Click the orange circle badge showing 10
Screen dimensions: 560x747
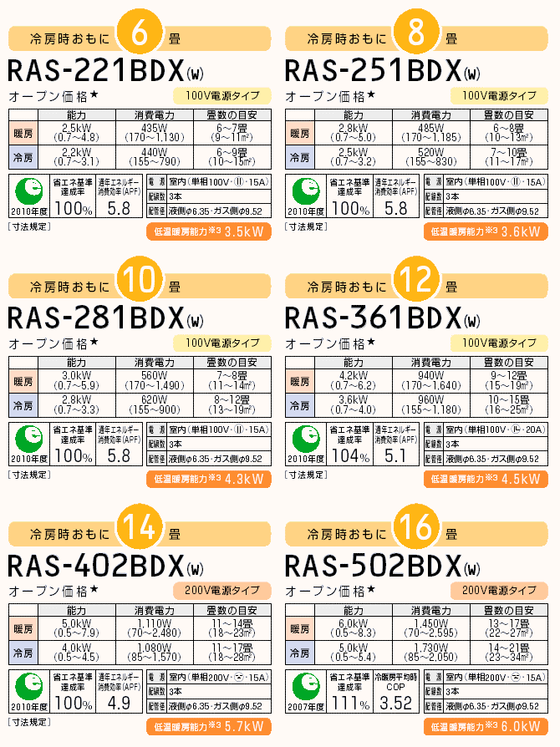140,280
